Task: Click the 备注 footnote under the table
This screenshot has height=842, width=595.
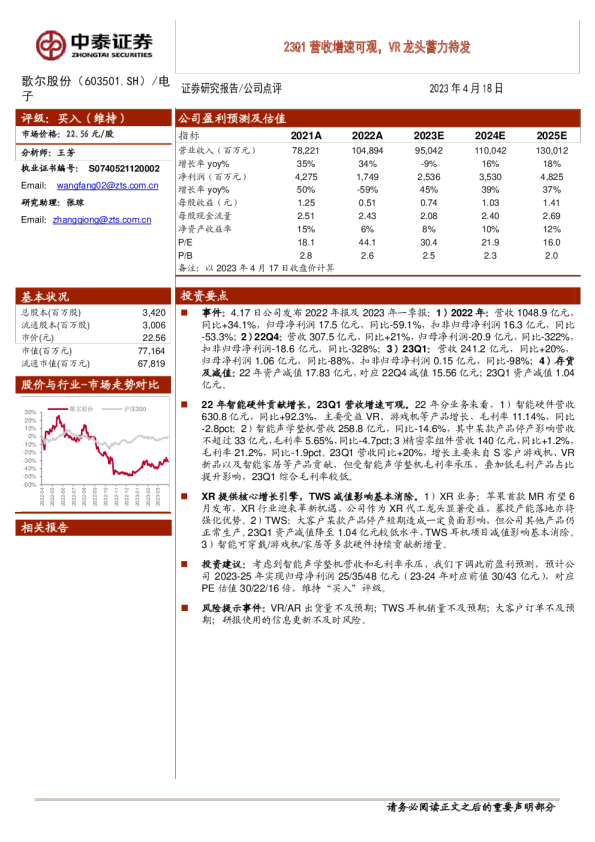Action: pos(256,268)
